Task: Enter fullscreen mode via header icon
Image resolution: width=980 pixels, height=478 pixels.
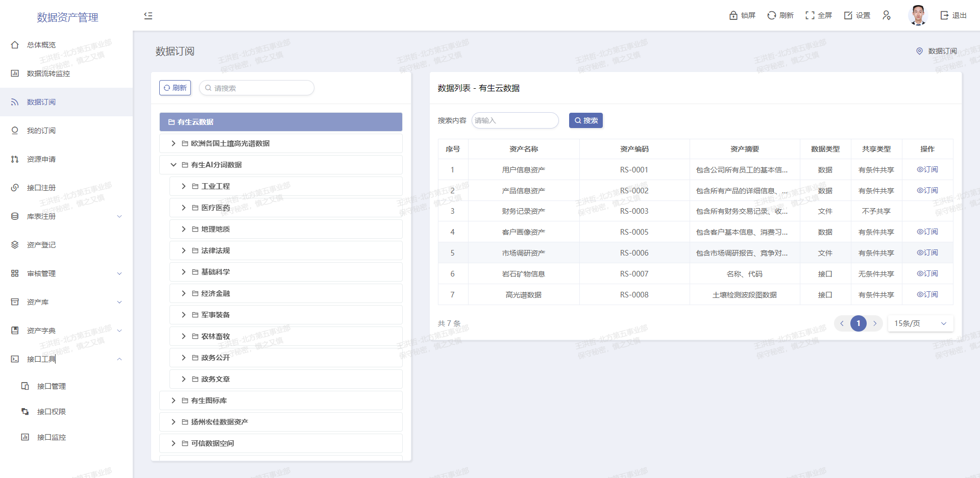Action: (810, 15)
